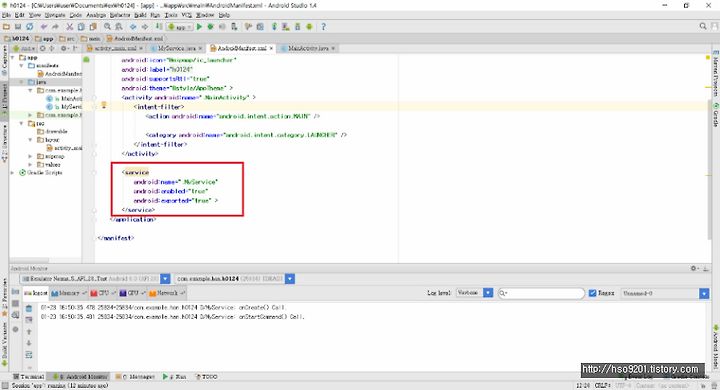The height and width of the screenshot is (390, 720).
Task: Click the Copy toolbar icon
Action: pos(81,27)
